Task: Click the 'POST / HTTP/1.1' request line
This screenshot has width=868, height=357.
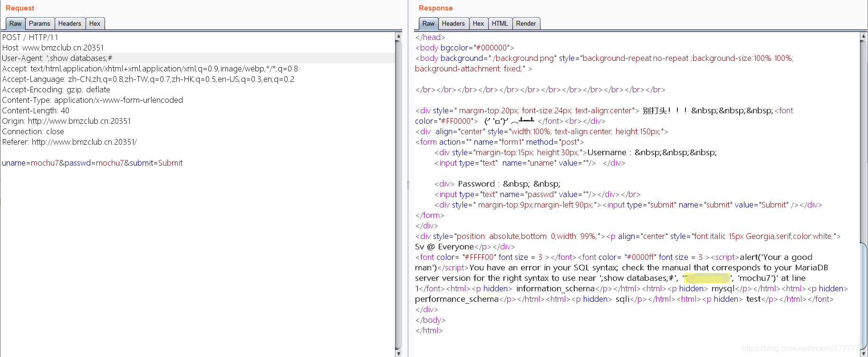Action: click(x=30, y=37)
